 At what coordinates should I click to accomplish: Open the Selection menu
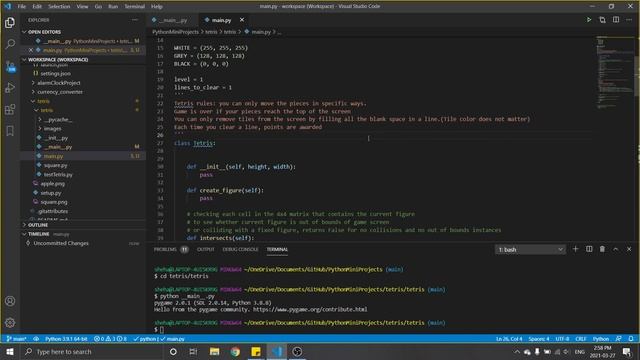[x=59, y=6]
